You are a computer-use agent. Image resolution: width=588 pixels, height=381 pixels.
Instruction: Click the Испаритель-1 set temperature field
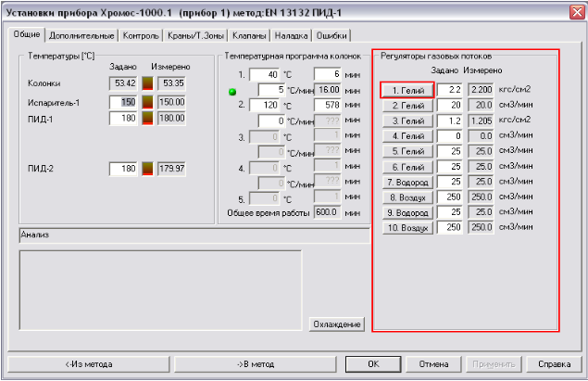122,101
